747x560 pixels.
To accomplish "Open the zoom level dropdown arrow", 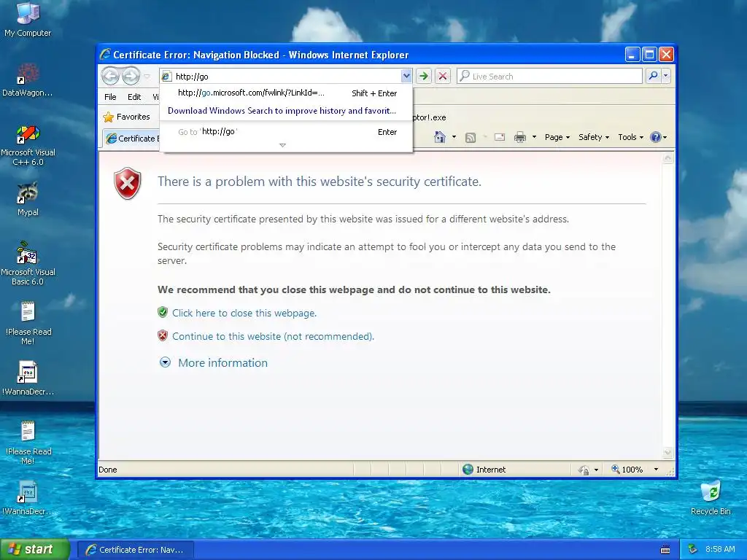I will (656, 470).
